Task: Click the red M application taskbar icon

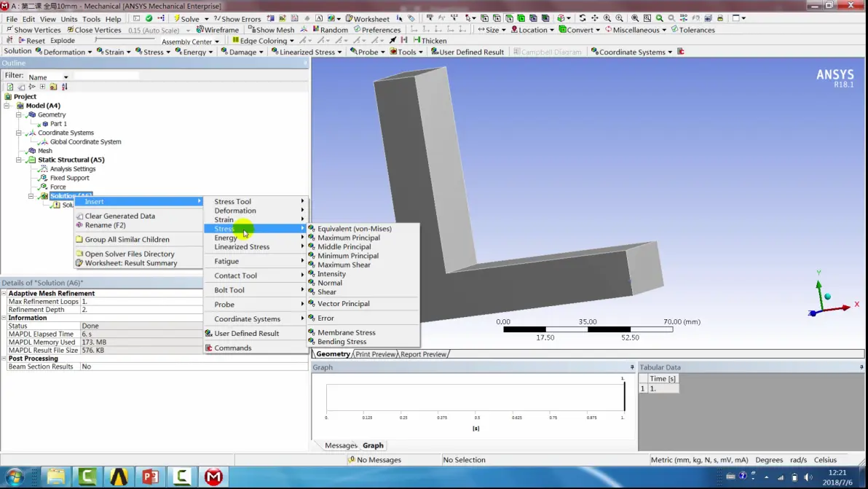Action: coord(213,477)
